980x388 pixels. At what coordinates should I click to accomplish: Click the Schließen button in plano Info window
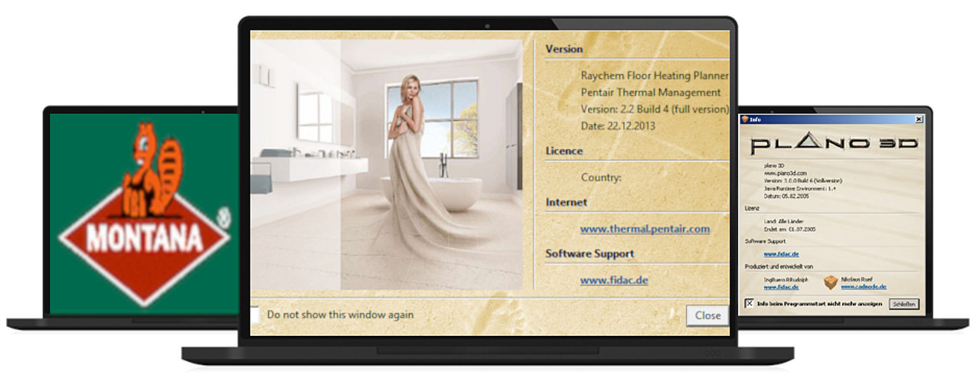pos(904,304)
